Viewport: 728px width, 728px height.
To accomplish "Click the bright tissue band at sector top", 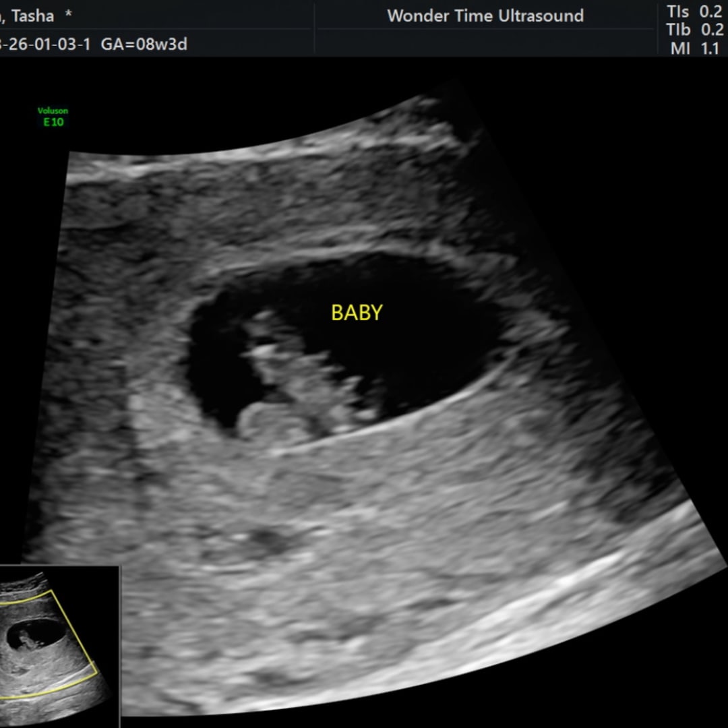I will click(x=270, y=156).
